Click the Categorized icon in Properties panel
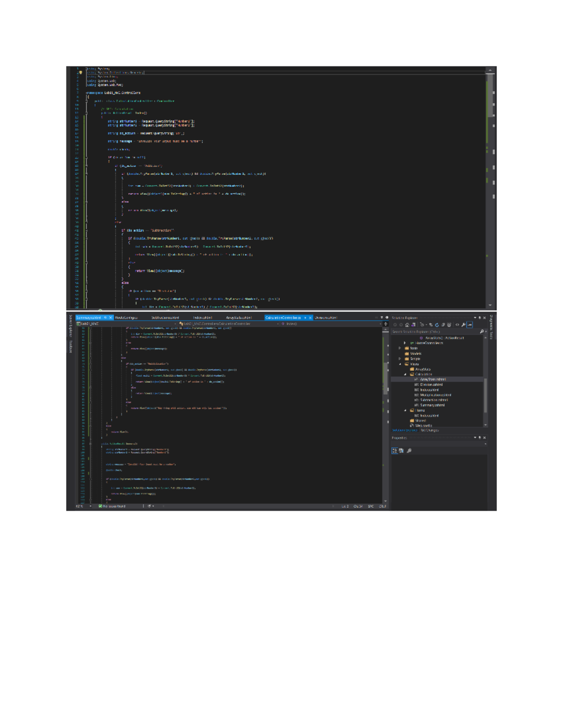 (395, 450)
